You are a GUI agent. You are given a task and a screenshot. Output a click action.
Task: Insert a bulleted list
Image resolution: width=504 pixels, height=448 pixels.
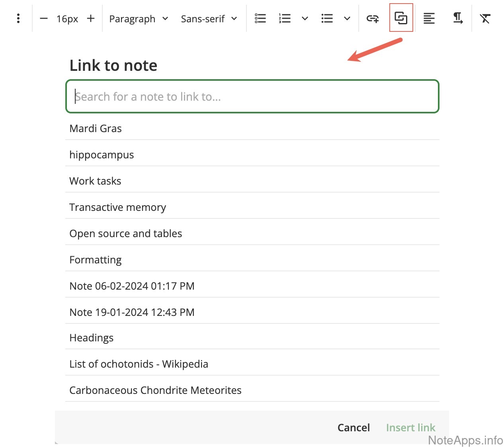(x=327, y=18)
